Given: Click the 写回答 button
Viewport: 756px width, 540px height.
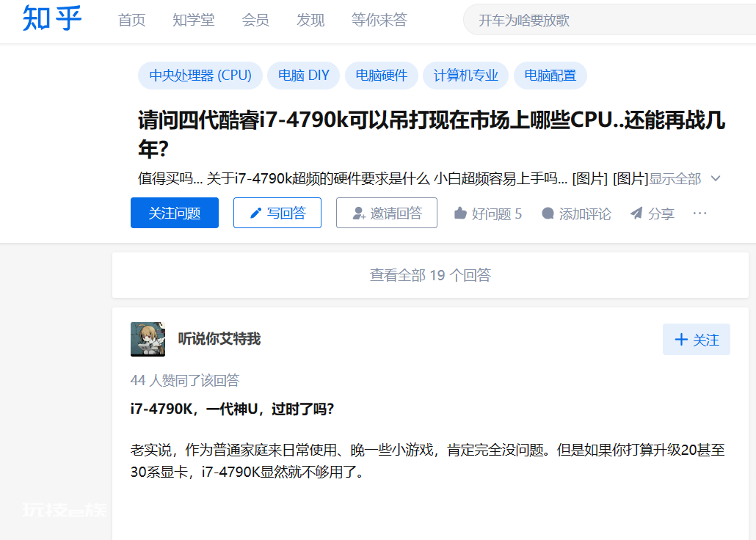Looking at the screenshot, I should pos(277,213).
